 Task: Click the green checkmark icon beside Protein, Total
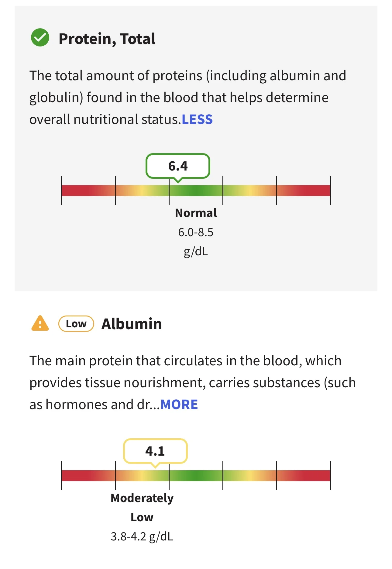[40, 38]
